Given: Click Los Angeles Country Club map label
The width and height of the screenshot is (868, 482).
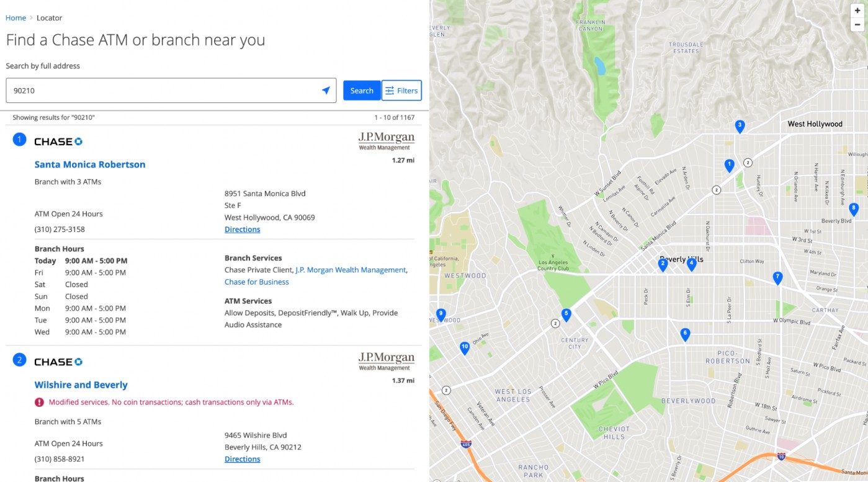Looking at the screenshot, I should [554, 266].
